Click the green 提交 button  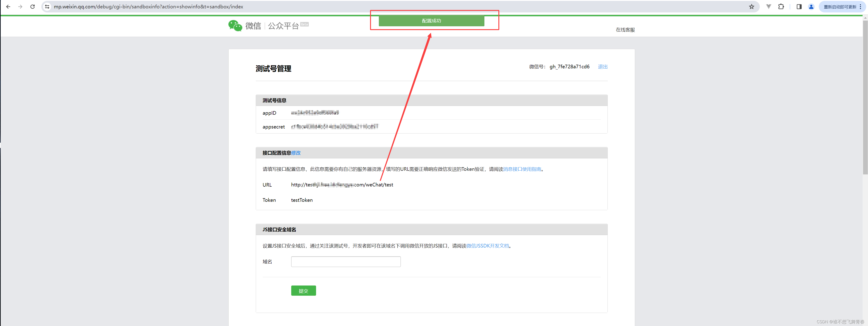(303, 290)
